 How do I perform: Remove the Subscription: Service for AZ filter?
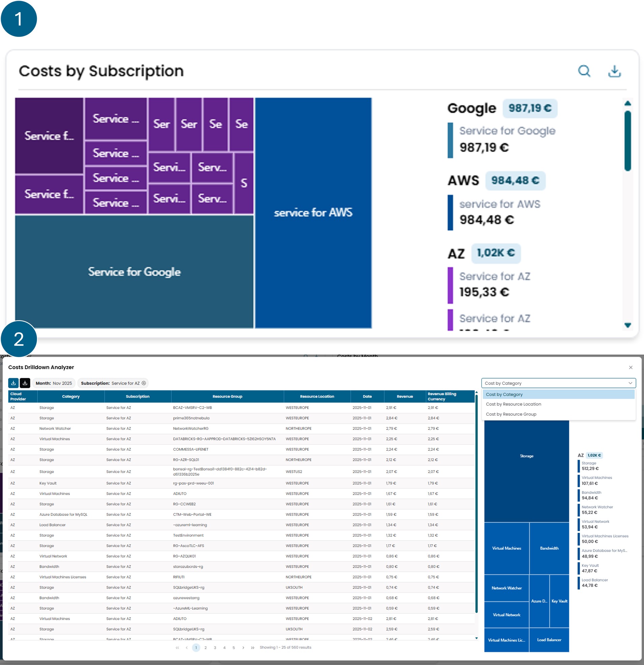(144, 383)
